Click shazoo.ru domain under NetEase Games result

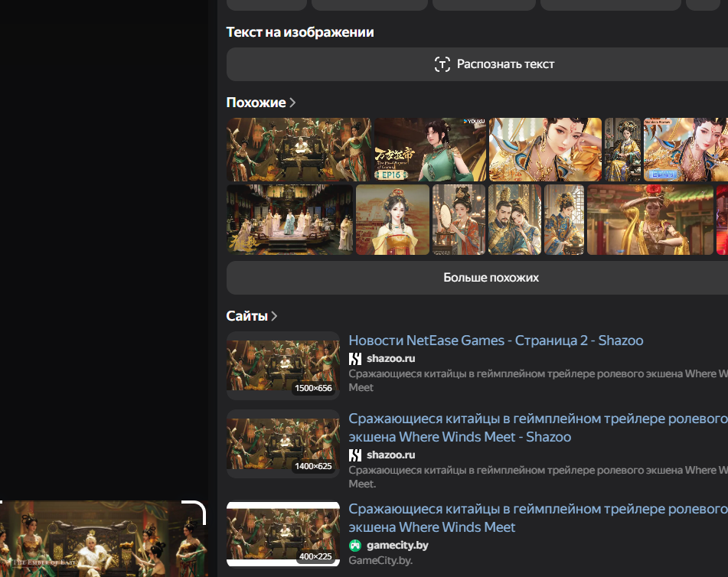pyautogui.click(x=391, y=358)
